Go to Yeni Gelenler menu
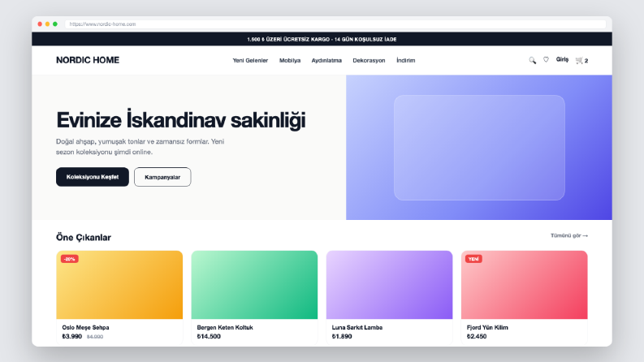 250,60
